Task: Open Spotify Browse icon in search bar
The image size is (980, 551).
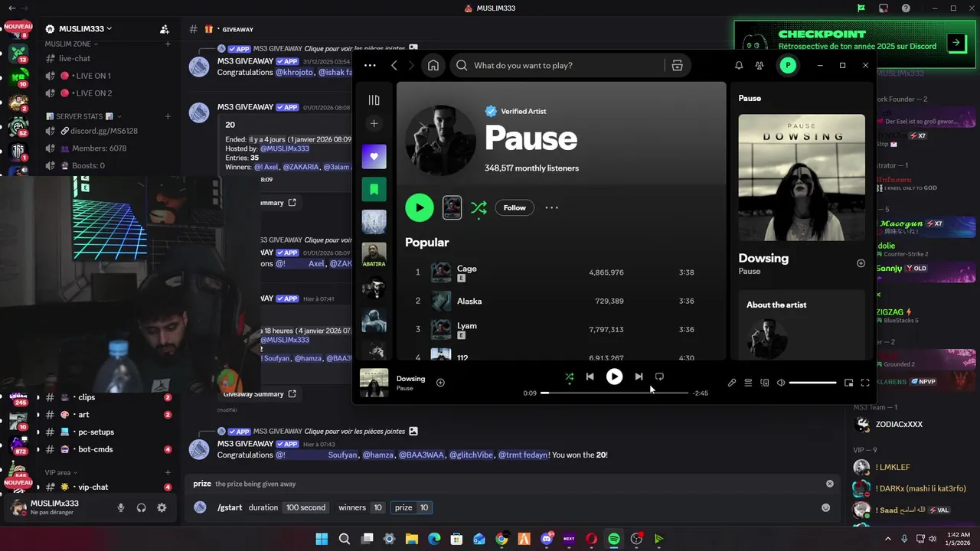Action: pos(677,66)
